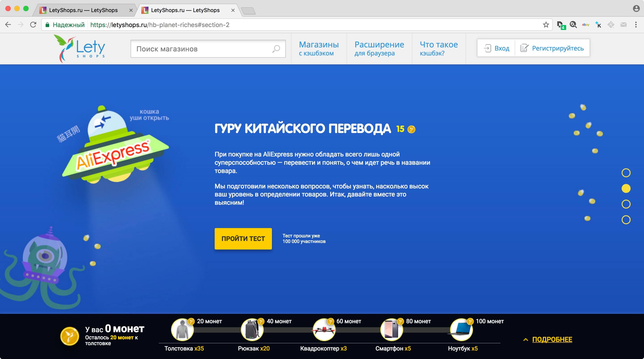Screen dimensions: 644x359
Task: Click the 15 coins reward beside the heading
Action: 406,129
